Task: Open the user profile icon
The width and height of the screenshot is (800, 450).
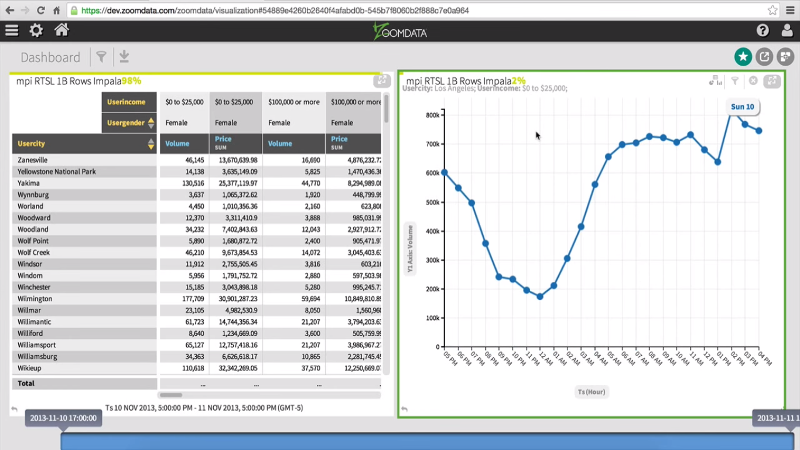Action: click(786, 31)
